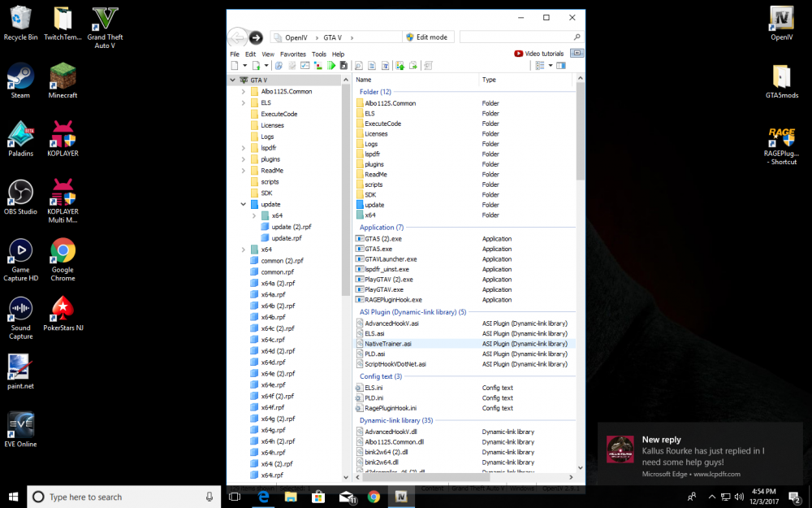Click the import green up-arrow toolbar icon
Screen dimensions: 812x508
click(400, 66)
